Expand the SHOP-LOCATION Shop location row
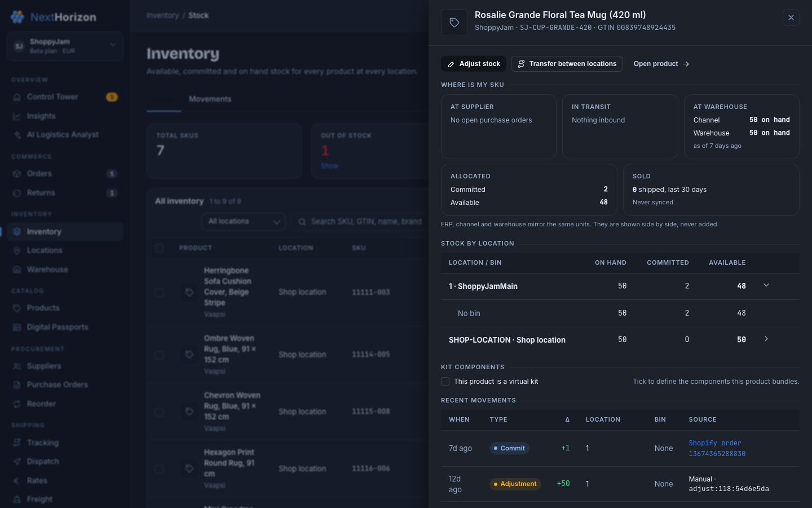Image resolution: width=812 pixels, height=508 pixels. 766,339
